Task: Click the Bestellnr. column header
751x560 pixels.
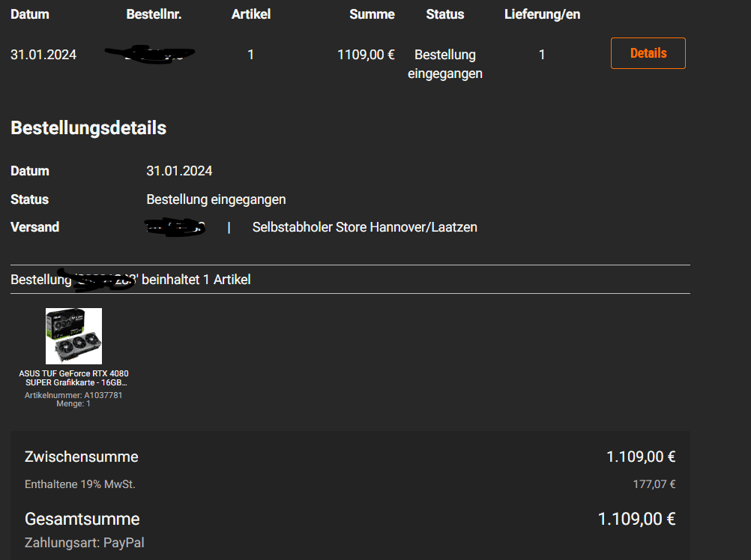Action: (154, 14)
